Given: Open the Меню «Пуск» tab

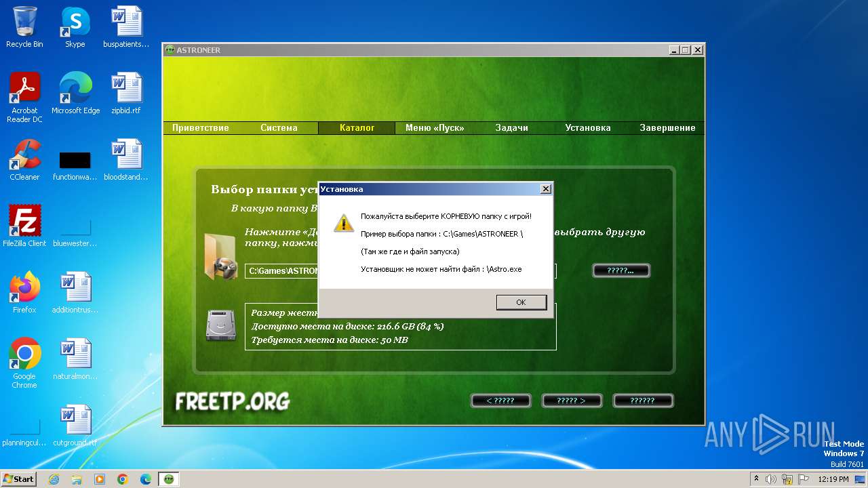Looking at the screenshot, I should point(434,127).
